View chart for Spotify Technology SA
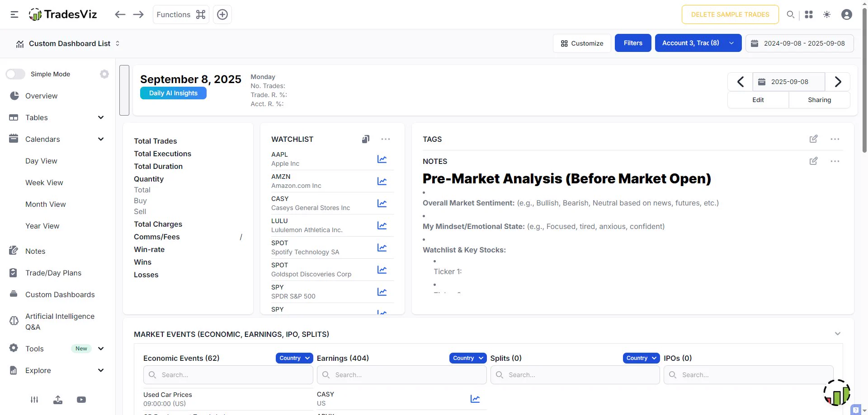This screenshot has width=868, height=415. pyautogui.click(x=382, y=247)
